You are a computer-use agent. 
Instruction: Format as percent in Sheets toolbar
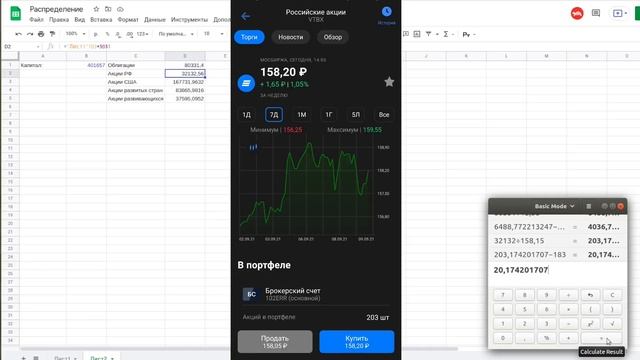click(x=107, y=34)
